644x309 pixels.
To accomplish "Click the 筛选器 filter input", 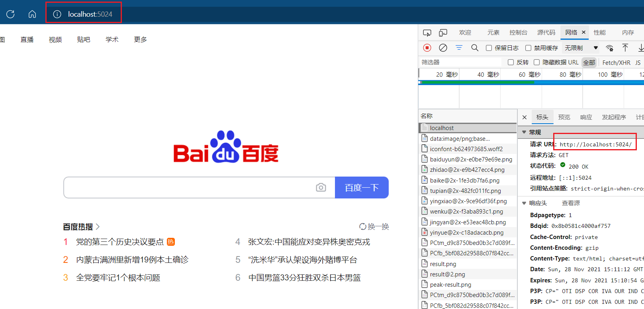I will [x=461, y=62].
